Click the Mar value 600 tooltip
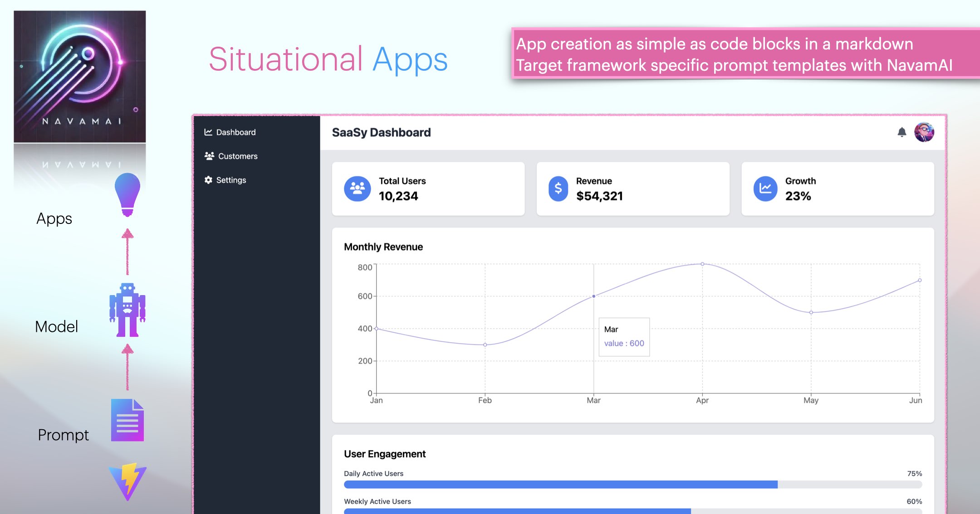The height and width of the screenshot is (514, 980). [624, 337]
